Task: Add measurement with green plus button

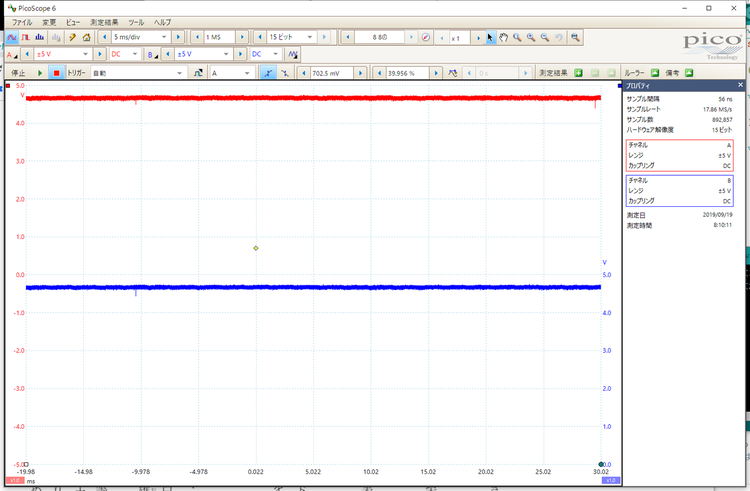Action: click(x=579, y=73)
